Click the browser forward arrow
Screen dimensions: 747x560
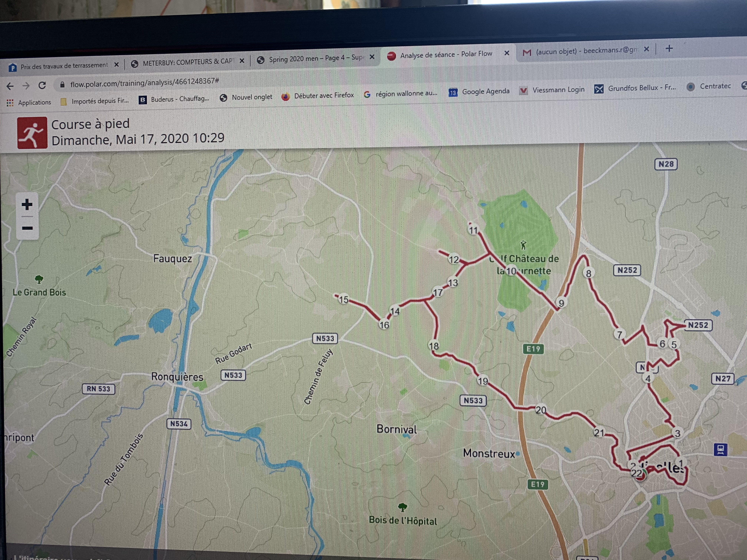point(26,86)
